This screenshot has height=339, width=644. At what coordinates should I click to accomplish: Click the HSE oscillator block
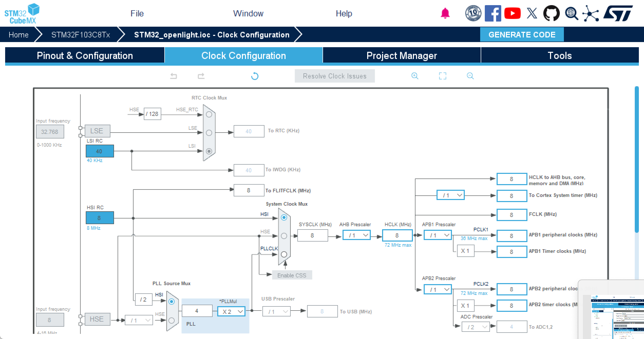click(97, 319)
